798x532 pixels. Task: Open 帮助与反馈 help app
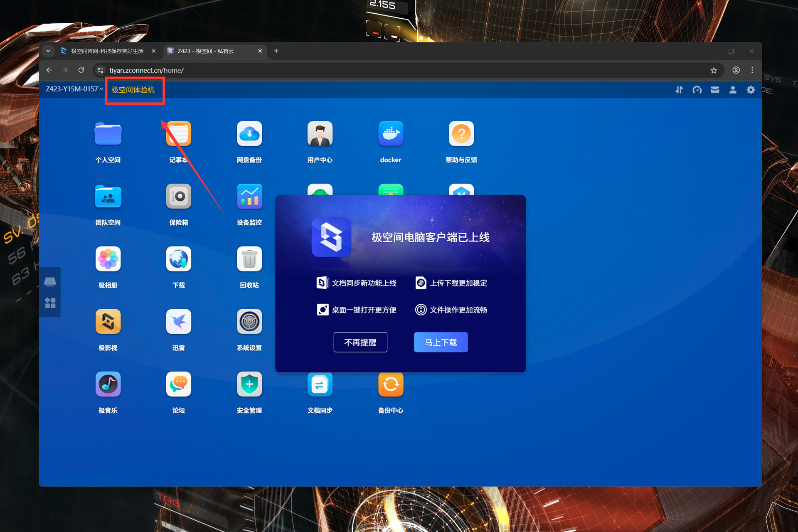[461, 134]
